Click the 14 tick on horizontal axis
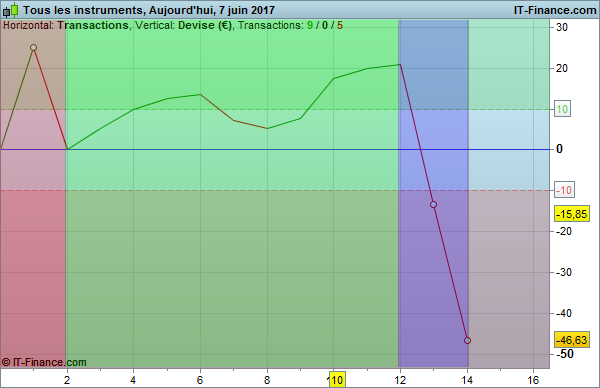The image size is (600, 388). [x=467, y=380]
